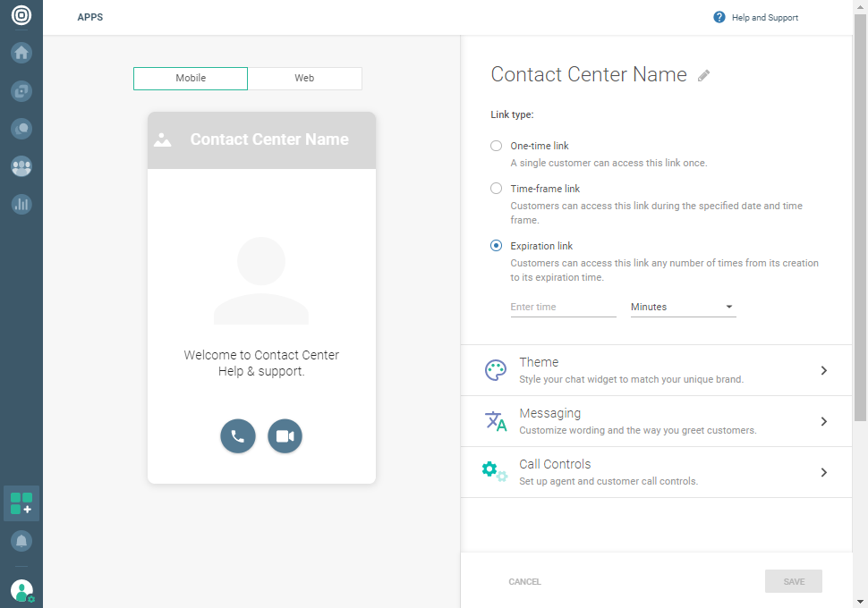Open the Minutes time unit dropdown

click(x=683, y=307)
